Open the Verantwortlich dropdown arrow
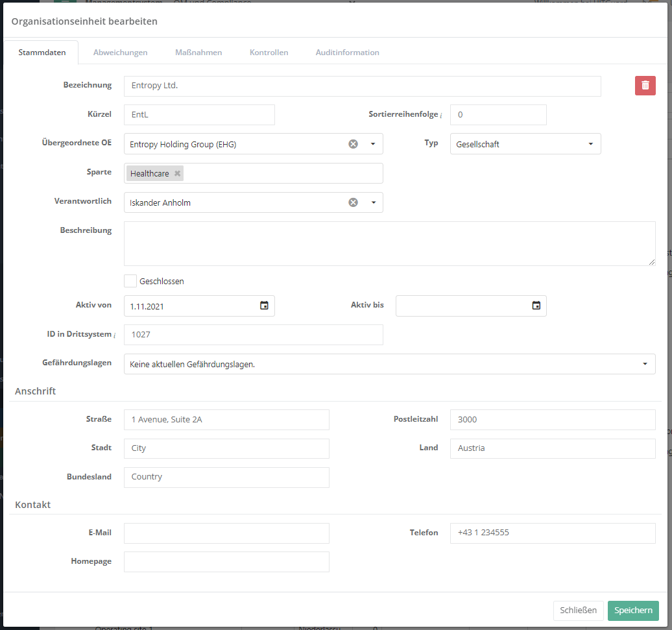 (x=373, y=202)
